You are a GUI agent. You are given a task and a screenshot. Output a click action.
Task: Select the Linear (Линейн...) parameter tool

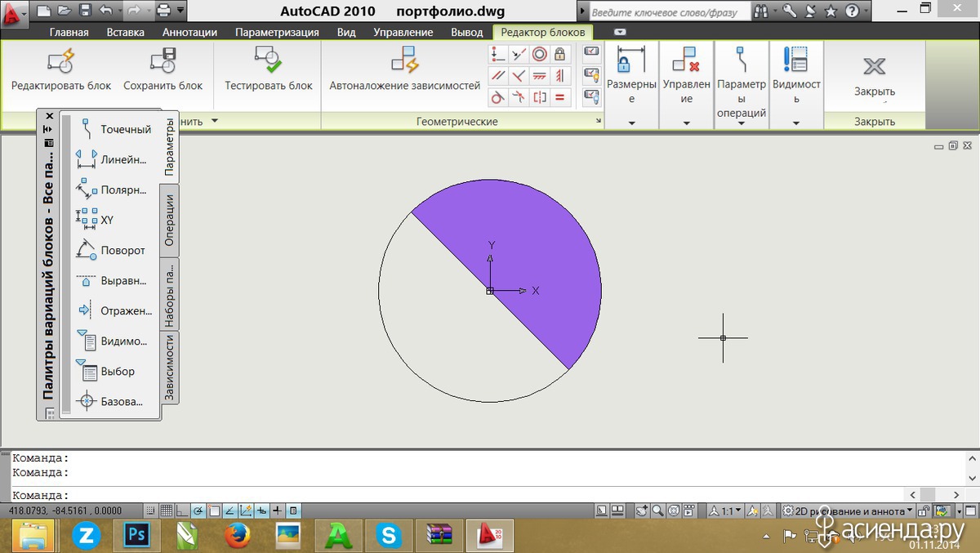[111, 159]
